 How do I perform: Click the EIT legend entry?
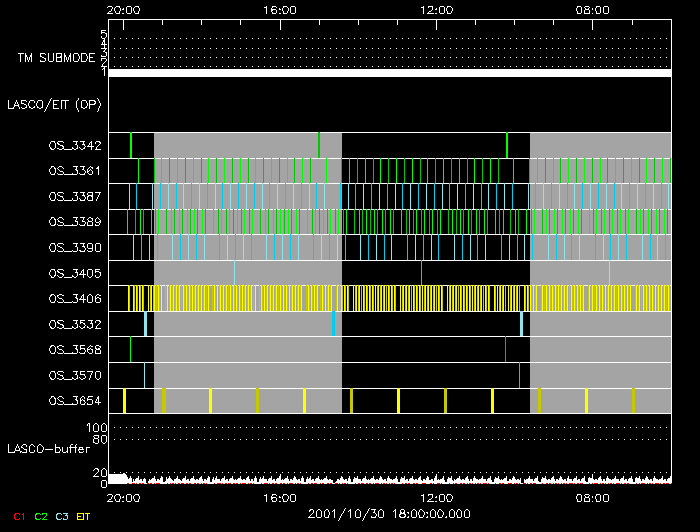[83, 517]
